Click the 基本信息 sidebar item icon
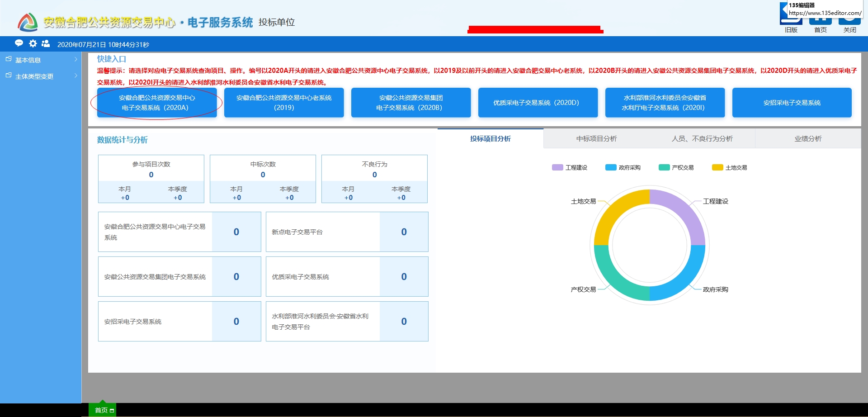This screenshot has height=417, width=868. point(9,59)
